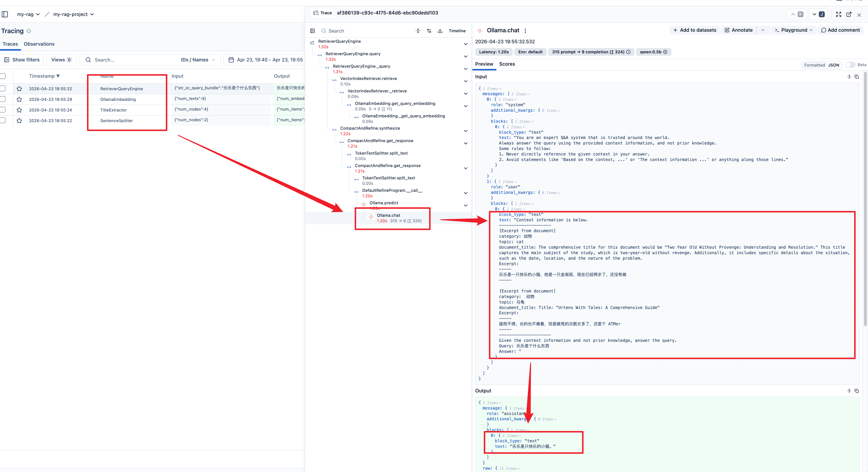Switch to the Observations tab
This screenshot has width=868, height=472.
tap(39, 44)
